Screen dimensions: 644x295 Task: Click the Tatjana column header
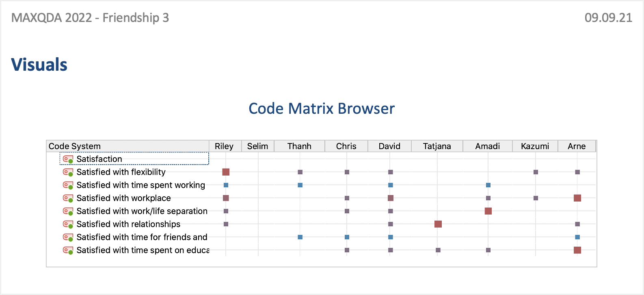tap(437, 146)
